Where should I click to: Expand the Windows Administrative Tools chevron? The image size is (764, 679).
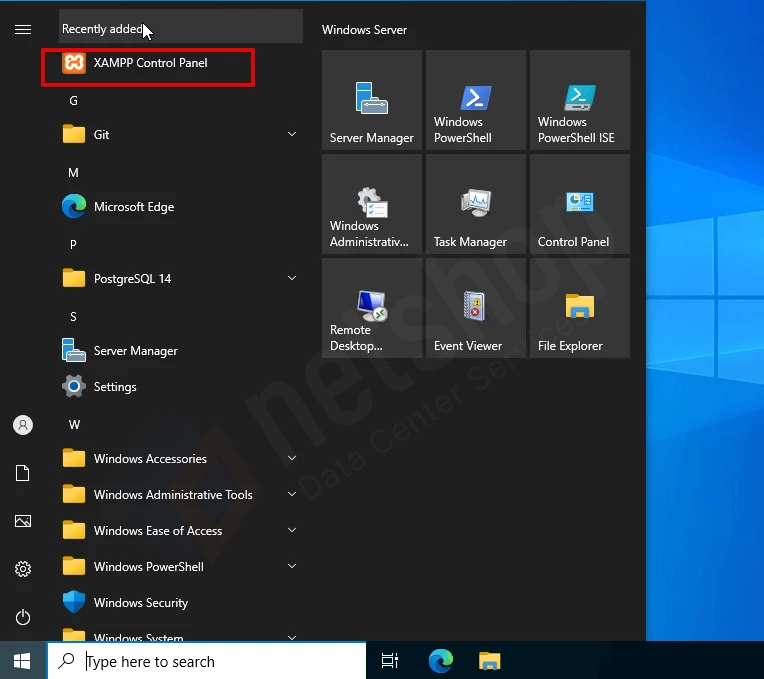click(x=292, y=494)
